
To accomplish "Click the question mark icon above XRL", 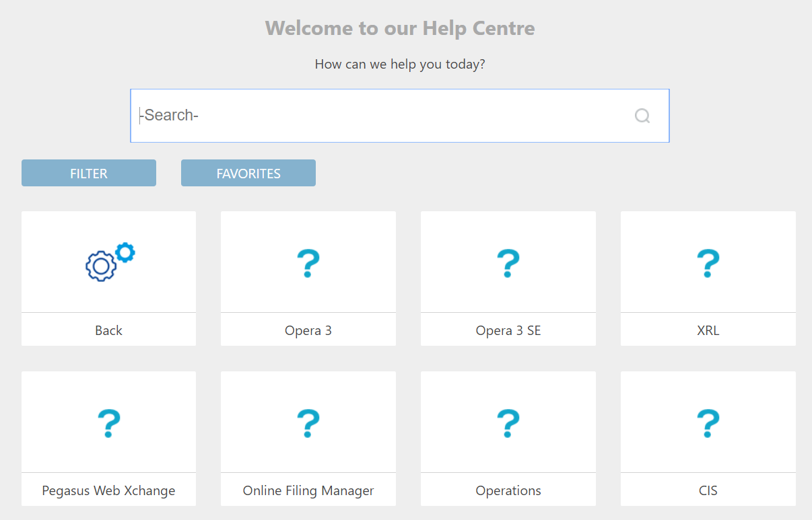I will [708, 264].
